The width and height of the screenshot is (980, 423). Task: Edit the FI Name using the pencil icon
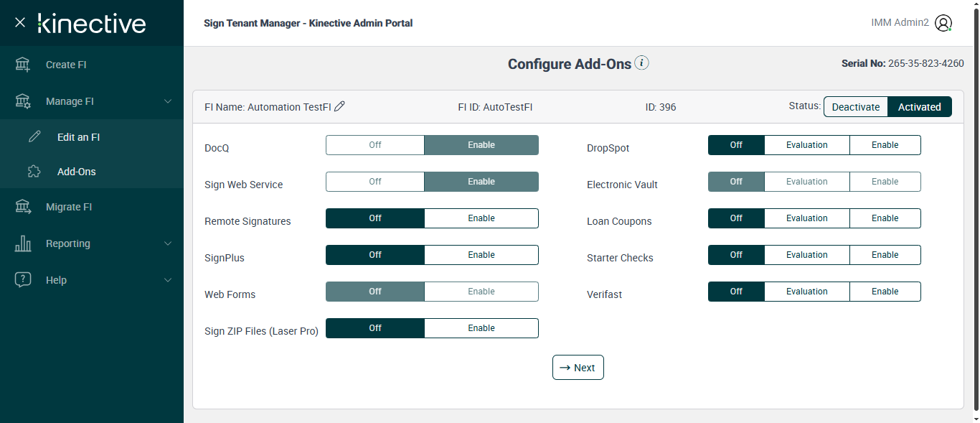click(340, 106)
